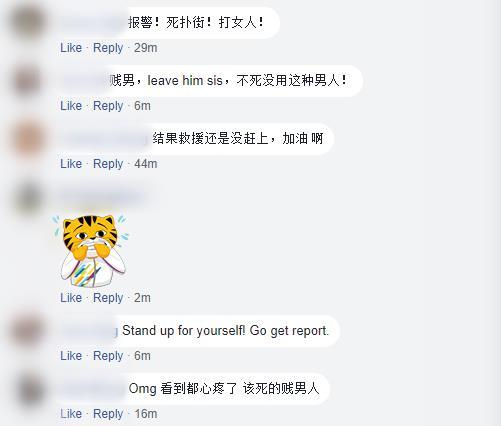This screenshot has width=501, height=426.
Task: Reply to the 'leave him sis' comment
Action: (x=108, y=106)
